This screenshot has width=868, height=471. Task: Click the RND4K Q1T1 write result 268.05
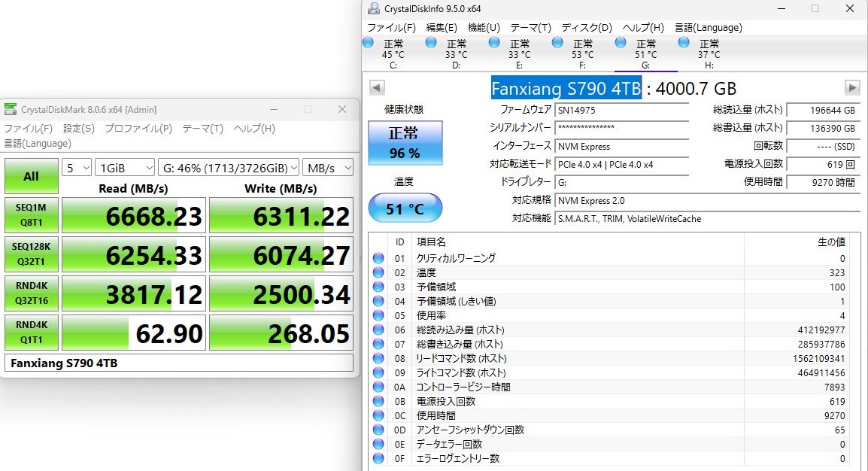coord(281,333)
